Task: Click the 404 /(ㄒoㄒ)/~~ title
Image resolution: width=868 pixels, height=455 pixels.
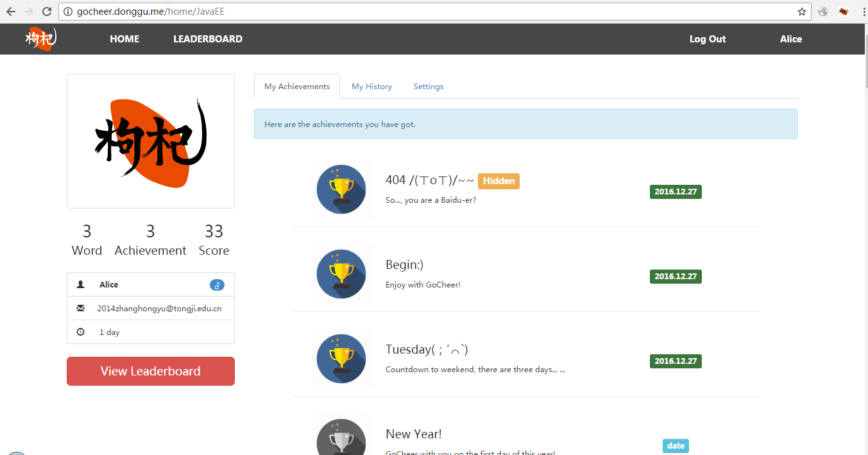Action: tap(430, 180)
